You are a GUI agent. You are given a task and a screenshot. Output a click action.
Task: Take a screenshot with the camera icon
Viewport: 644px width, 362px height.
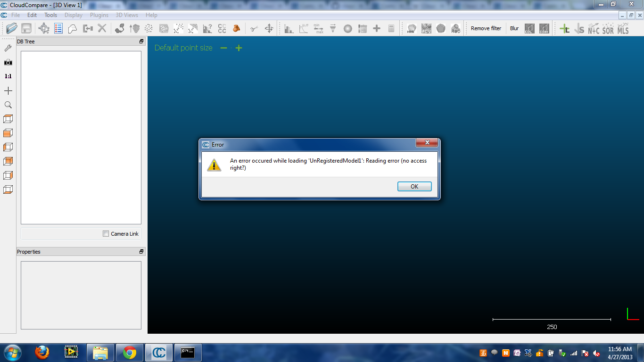tap(8, 62)
